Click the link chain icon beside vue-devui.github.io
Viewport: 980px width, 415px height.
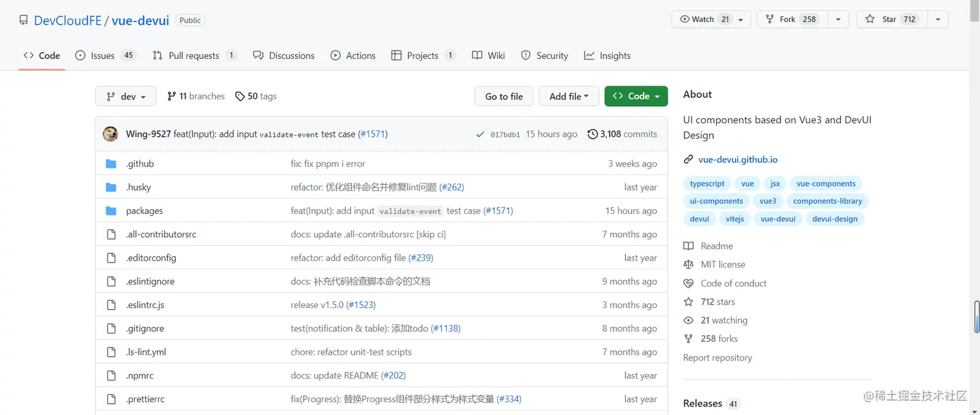[x=688, y=160]
